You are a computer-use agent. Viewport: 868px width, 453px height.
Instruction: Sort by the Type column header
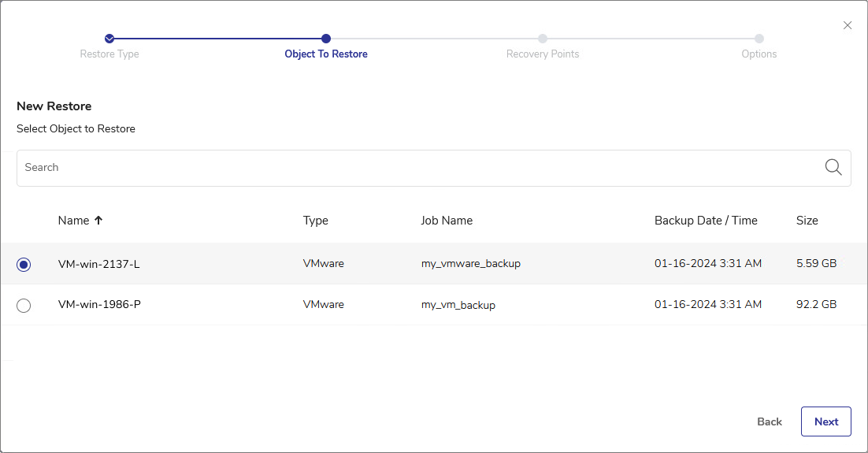pyautogui.click(x=316, y=221)
